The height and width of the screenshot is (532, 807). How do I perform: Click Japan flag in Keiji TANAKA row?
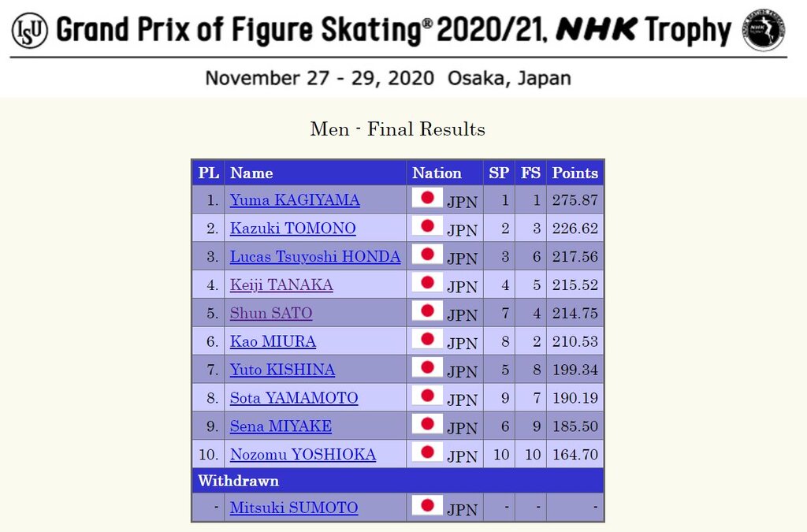pyautogui.click(x=427, y=283)
